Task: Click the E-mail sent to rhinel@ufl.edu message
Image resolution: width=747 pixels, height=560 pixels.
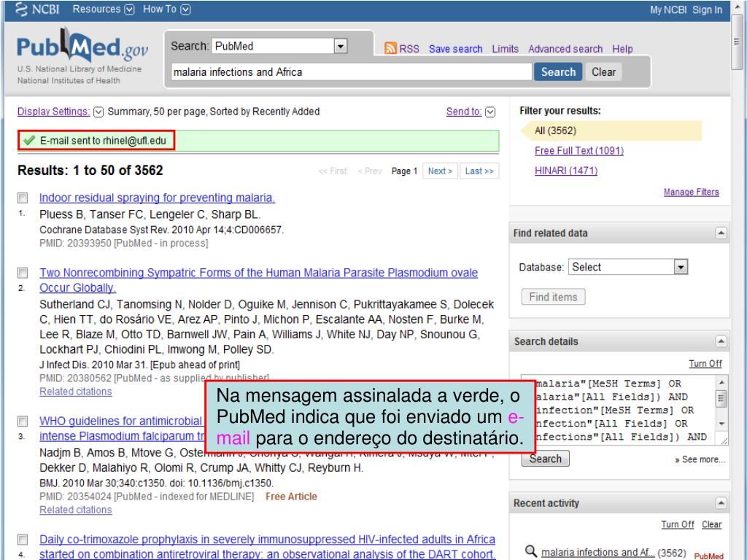Action: click(x=96, y=141)
